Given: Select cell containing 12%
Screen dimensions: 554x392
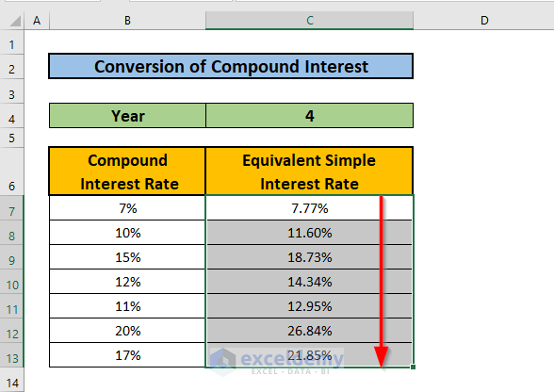Looking at the screenshot, I should click(x=127, y=282).
